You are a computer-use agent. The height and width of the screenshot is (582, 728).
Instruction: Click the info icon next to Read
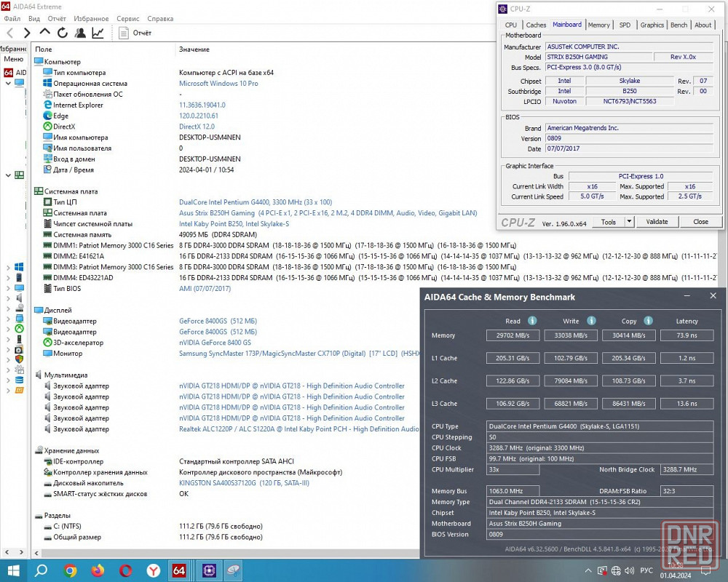[532, 321]
